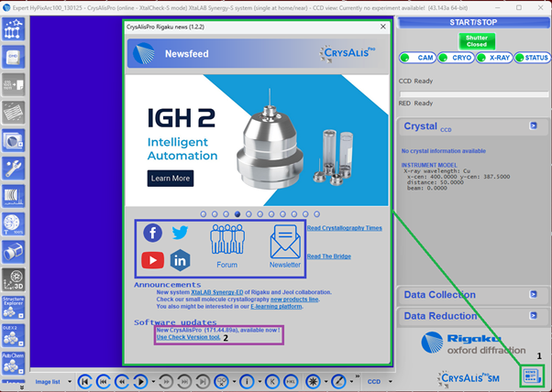Select the last newsfeed carousel dot
The height and width of the screenshot is (392, 552).
[317, 214]
